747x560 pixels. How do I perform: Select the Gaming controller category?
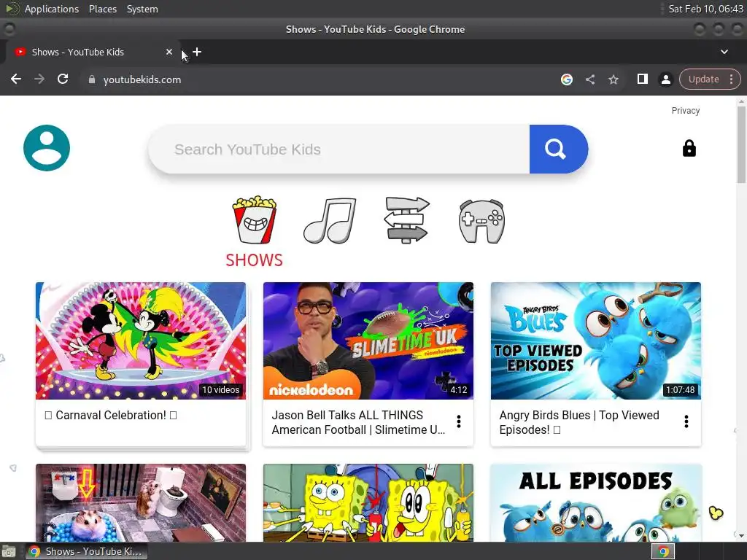(x=481, y=221)
